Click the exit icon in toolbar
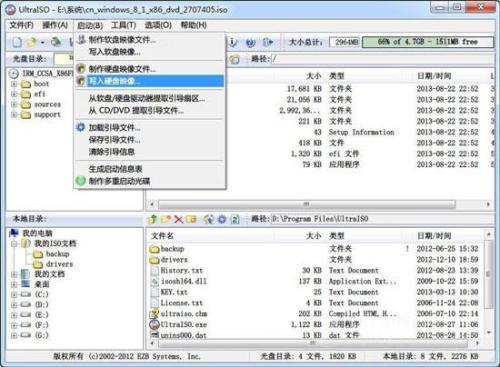The image size is (500, 367). click(268, 42)
